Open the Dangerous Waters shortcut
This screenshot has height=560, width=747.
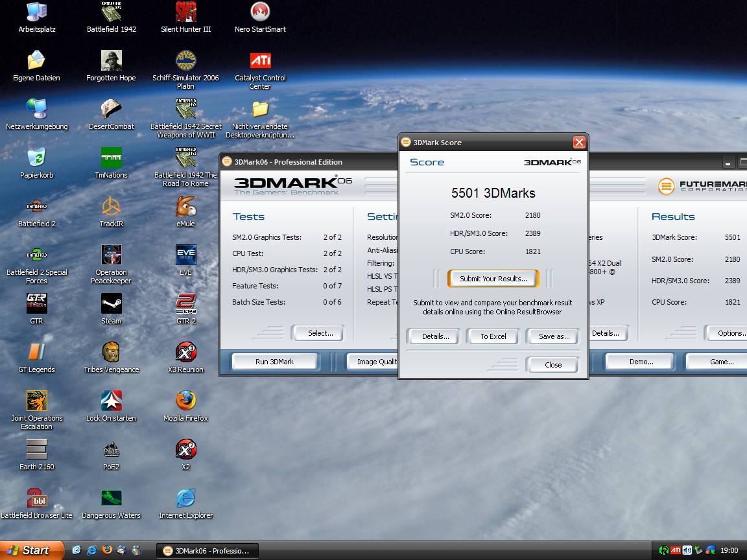point(111,504)
